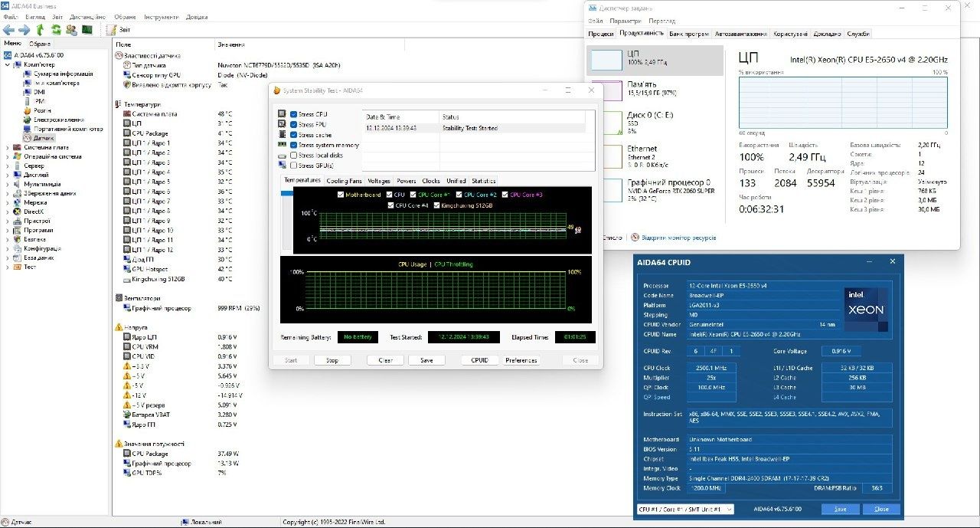This screenshot has width=980, height=528.
Task: Toggle Kingchuxing 512GB graph checkbox
Action: point(436,205)
